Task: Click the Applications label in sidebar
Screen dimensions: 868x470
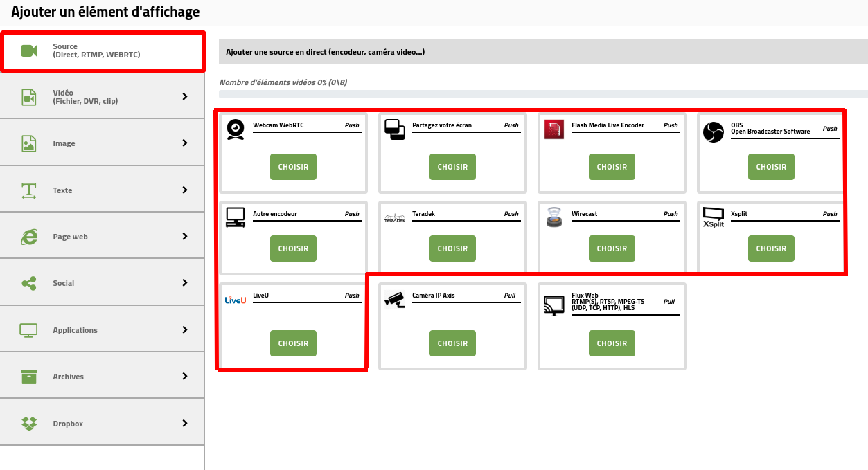Action: (75, 330)
